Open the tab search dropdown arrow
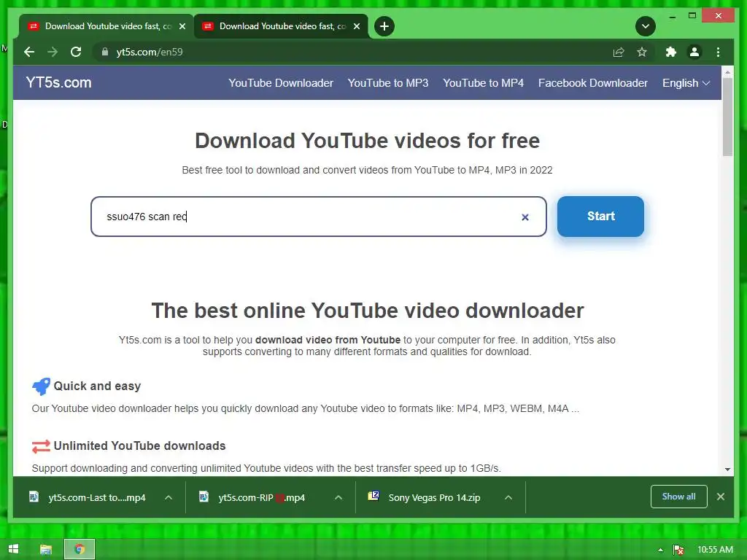The width and height of the screenshot is (747, 560). coord(645,26)
